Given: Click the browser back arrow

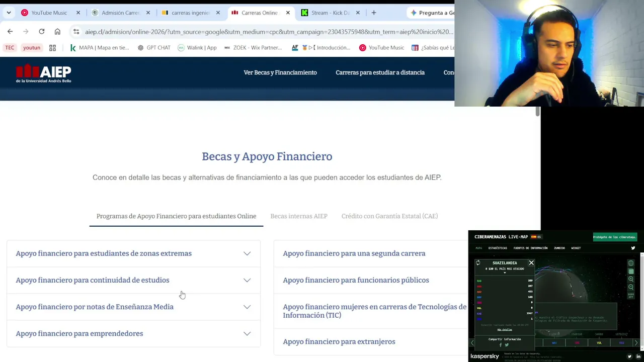Looking at the screenshot, I should [x=10, y=32].
